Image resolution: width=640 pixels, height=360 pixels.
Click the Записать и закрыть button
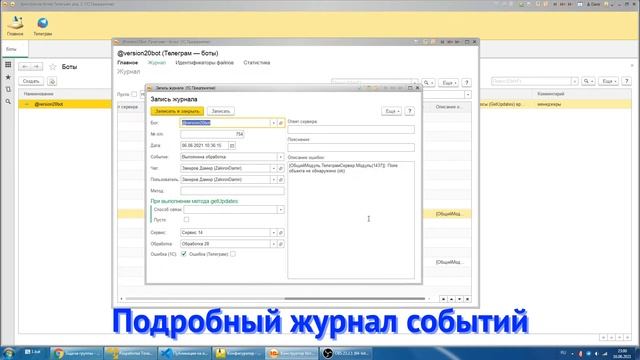tap(177, 111)
